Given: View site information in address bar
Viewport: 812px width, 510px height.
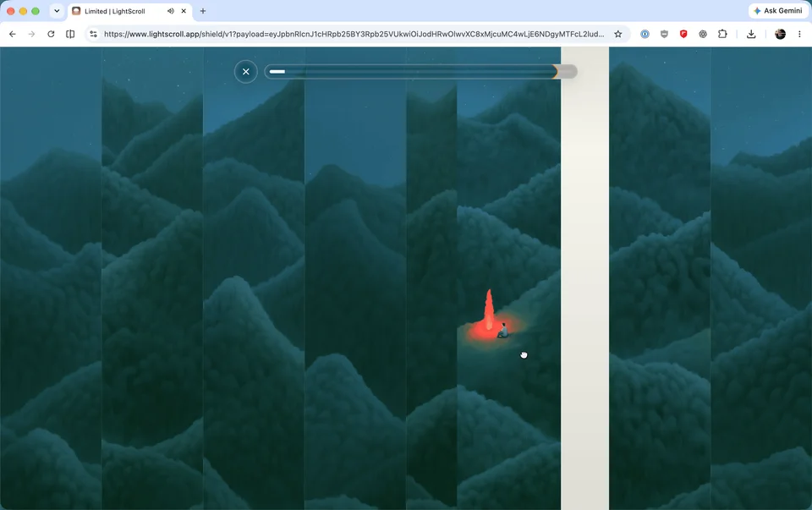Looking at the screenshot, I should 93,34.
